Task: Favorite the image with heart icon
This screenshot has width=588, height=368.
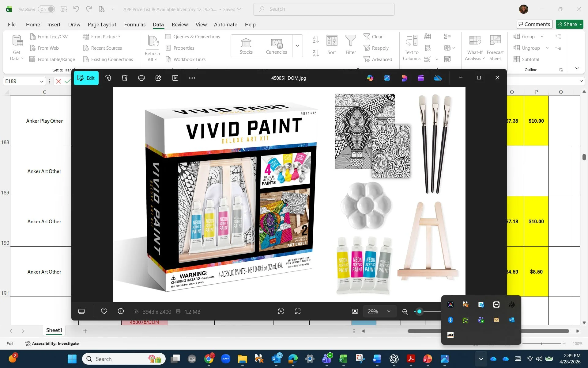Action: 104,311
